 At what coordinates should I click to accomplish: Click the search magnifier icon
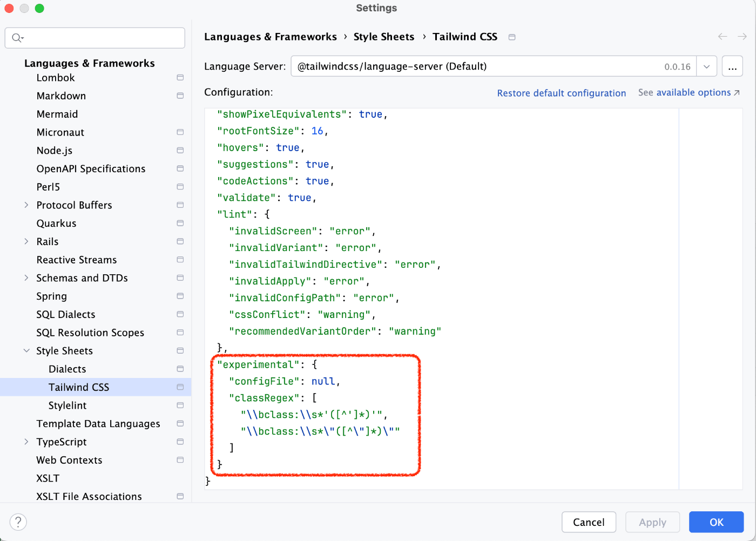click(17, 38)
